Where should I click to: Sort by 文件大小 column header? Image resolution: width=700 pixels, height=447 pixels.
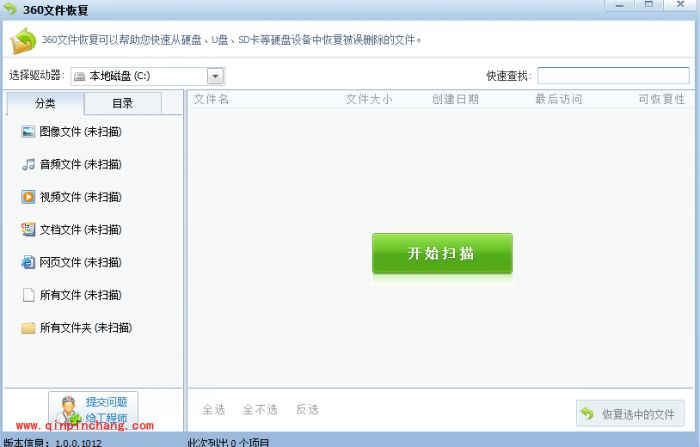point(369,99)
